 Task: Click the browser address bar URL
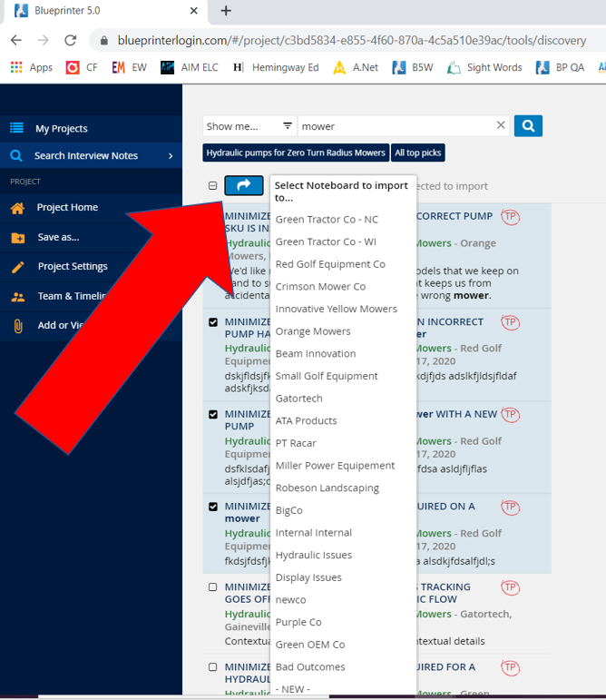tap(352, 40)
